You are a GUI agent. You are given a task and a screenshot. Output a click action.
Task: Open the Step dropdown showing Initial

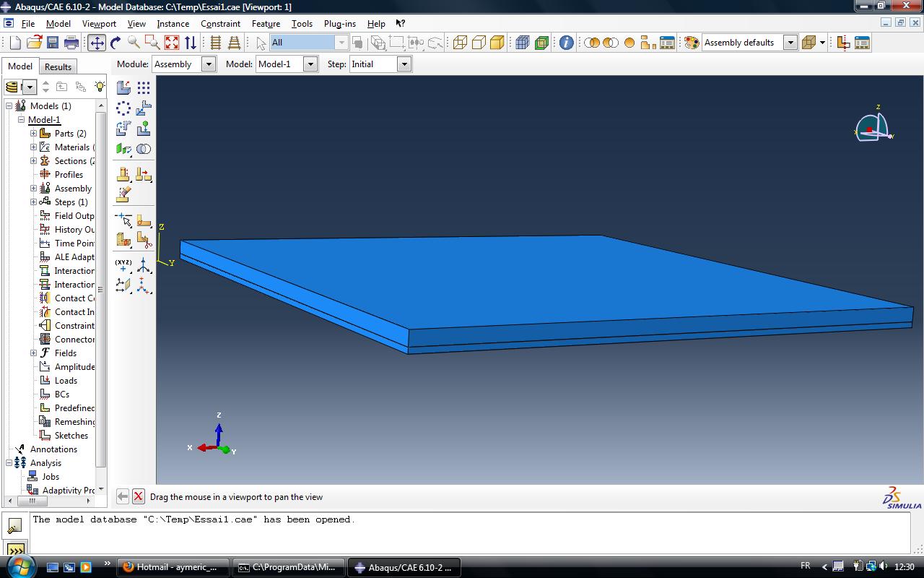click(380, 64)
